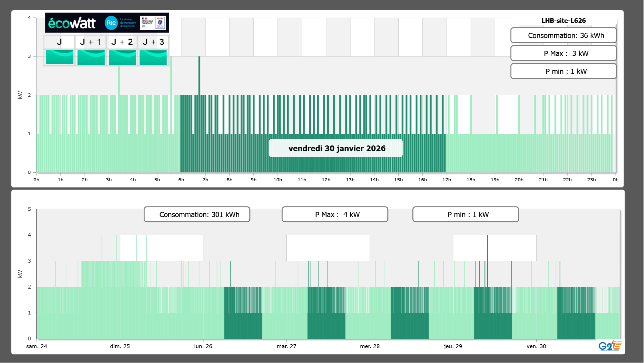Click the écoWatt logo
This screenshot has height=363, width=644.
[x=72, y=23]
